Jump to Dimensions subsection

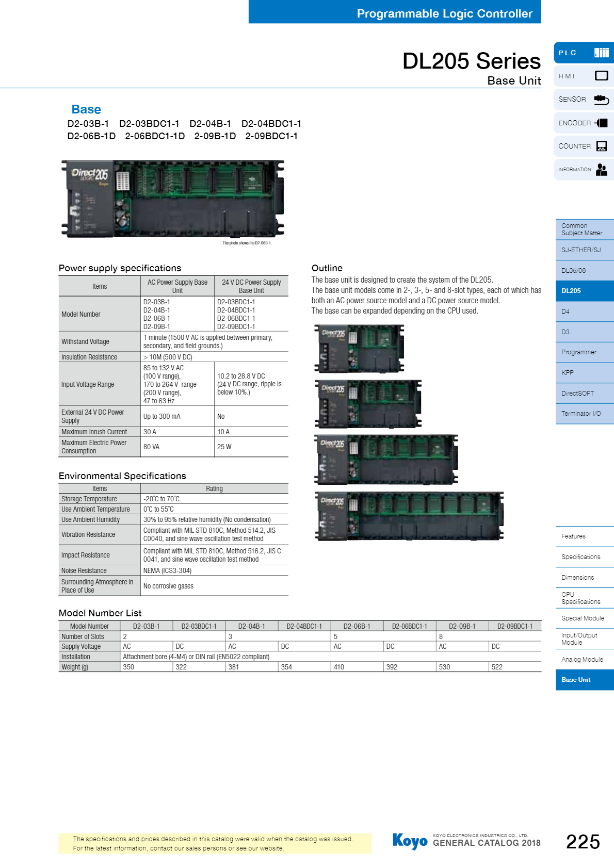(x=585, y=578)
